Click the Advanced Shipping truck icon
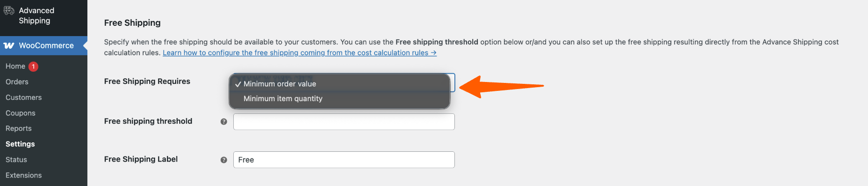868x186 pixels. (9, 10)
